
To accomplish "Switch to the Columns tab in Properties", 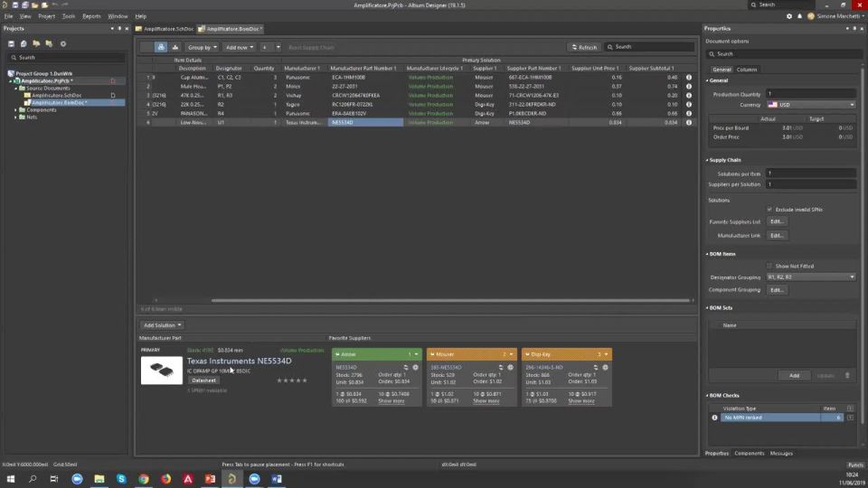I will point(746,70).
